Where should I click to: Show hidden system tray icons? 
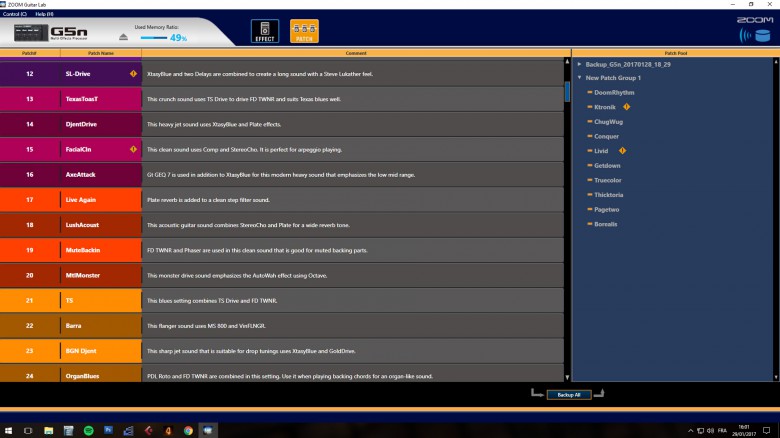tap(690, 431)
